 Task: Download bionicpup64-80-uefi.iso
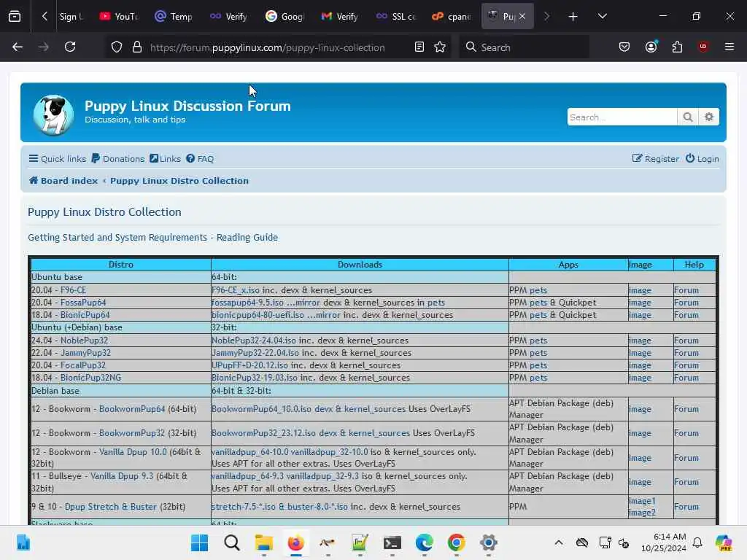point(258,315)
